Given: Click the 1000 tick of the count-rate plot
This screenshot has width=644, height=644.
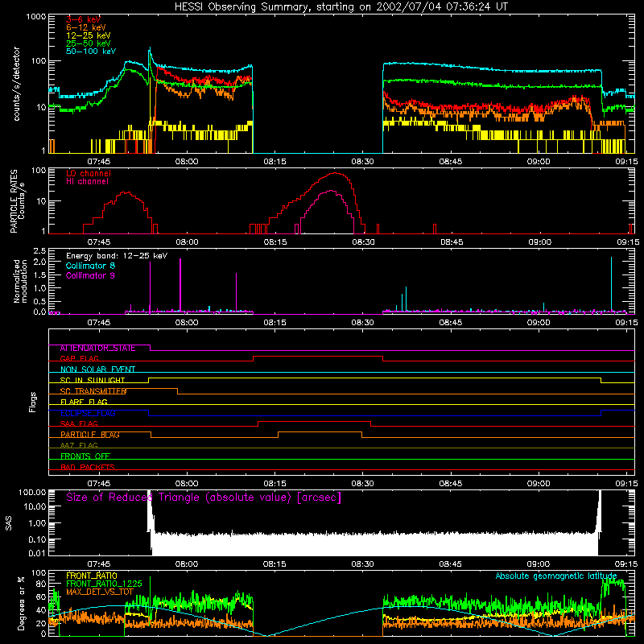Looking at the screenshot, I should pos(35,17).
